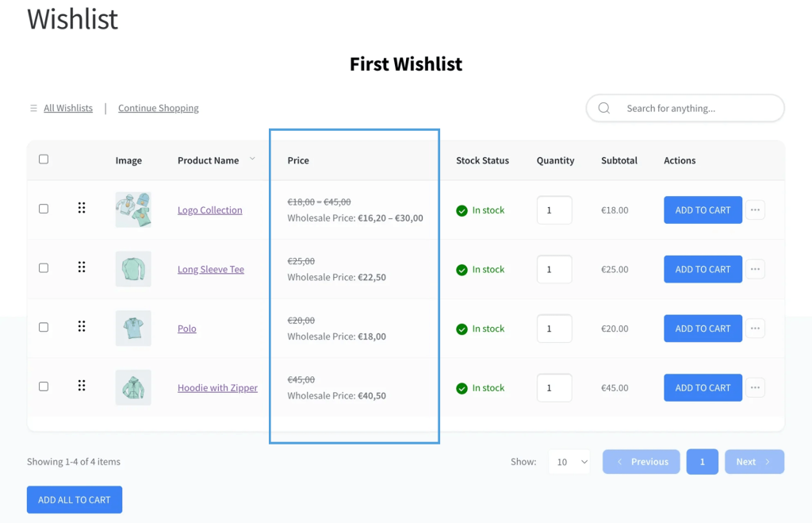Click the ellipsis icon for Hoodie with Zipper
This screenshot has width=812, height=523.
[755, 387]
